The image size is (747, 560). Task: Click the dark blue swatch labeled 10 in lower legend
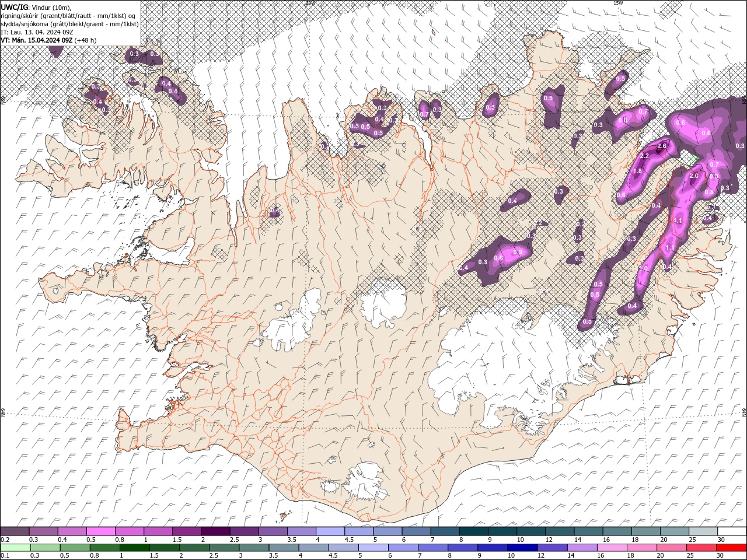coord(521,548)
